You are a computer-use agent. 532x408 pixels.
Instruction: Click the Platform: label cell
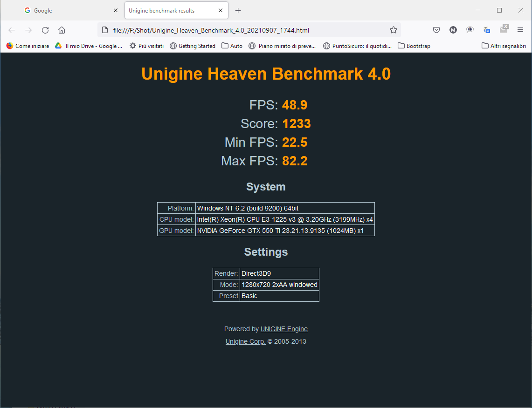176,208
